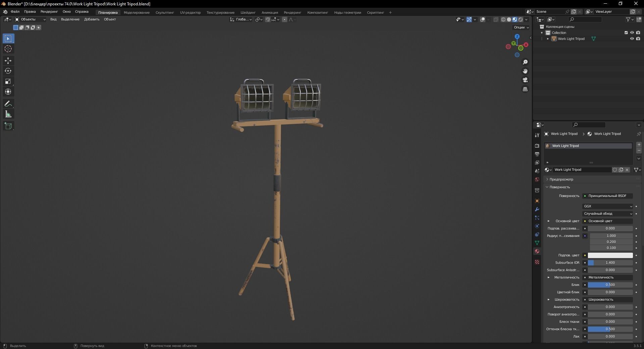The image size is (644, 349).
Task: Switch to rendered viewport shading
Action: (521, 19)
